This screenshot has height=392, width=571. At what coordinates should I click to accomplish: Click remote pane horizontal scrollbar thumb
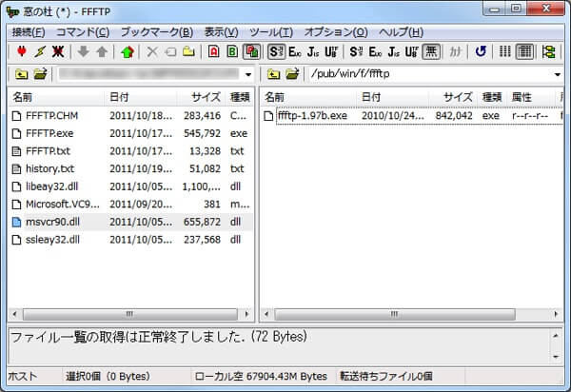coord(395,315)
